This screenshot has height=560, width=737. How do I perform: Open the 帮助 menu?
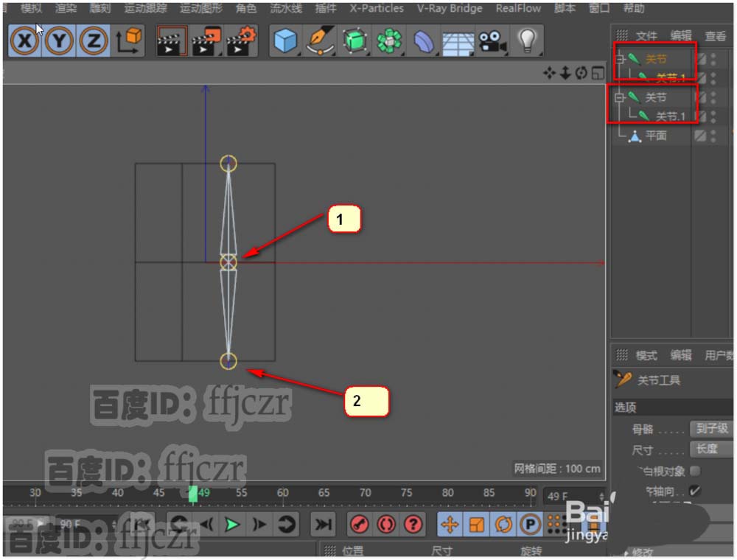tap(634, 8)
